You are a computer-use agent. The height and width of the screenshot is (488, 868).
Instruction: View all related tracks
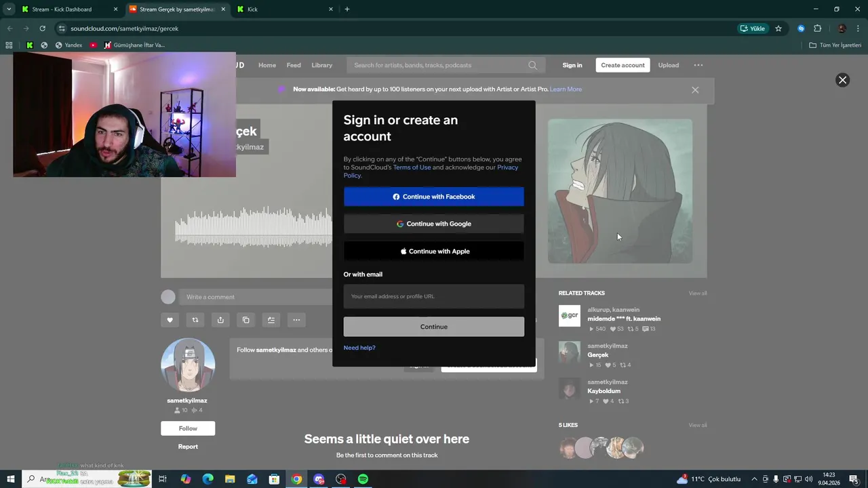[x=698, y=293]
